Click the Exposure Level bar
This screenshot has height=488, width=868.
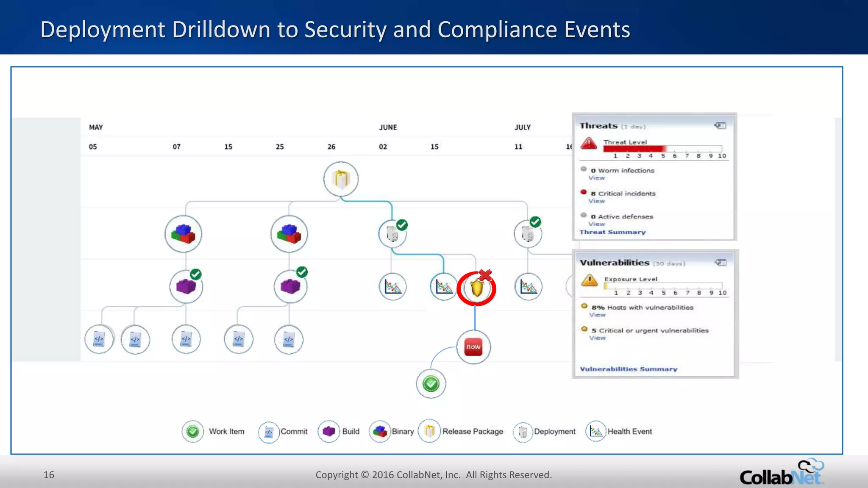click(x=663, y=286)
